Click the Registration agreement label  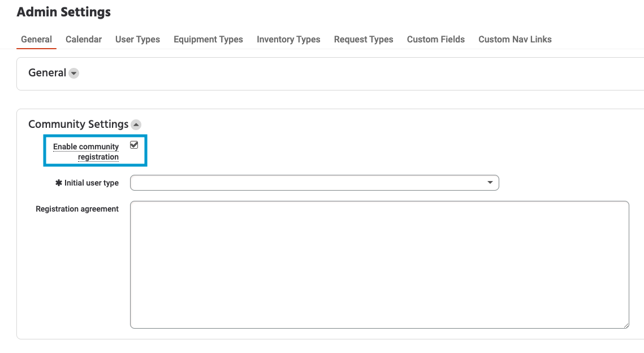[77, 209]
